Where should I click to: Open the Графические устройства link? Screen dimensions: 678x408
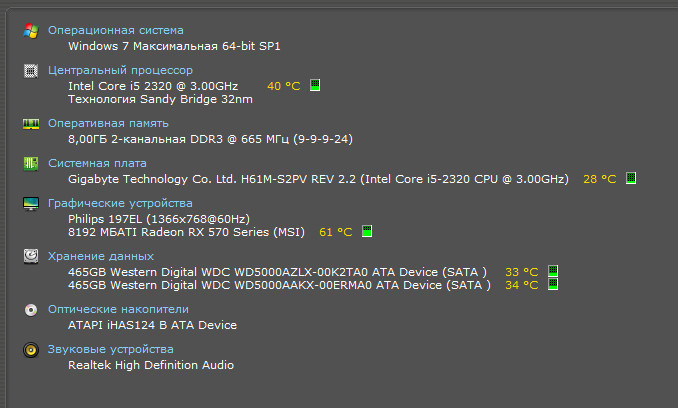120,203
